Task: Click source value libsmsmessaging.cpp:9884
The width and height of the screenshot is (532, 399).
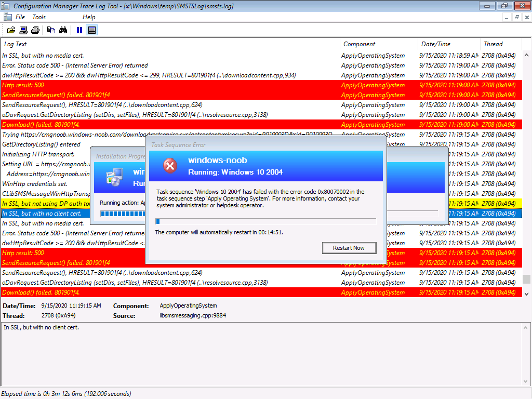Action: [193, 315]
